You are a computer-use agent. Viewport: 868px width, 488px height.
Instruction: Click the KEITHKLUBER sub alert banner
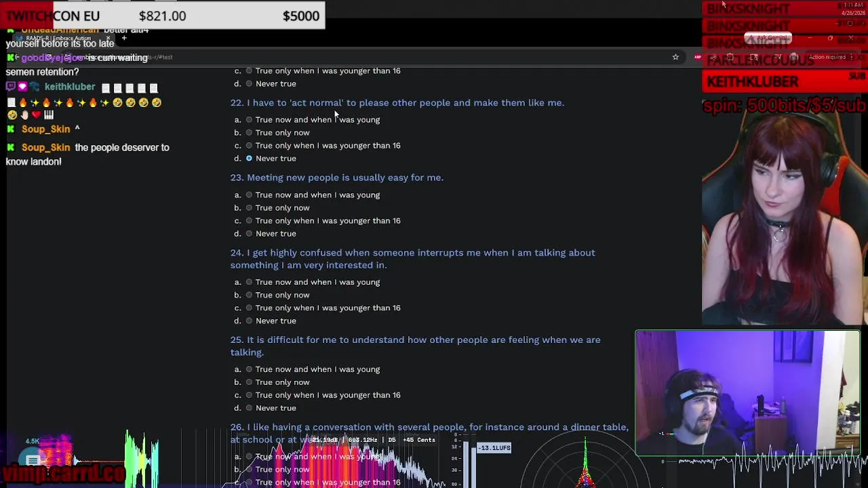click(785, 81)
